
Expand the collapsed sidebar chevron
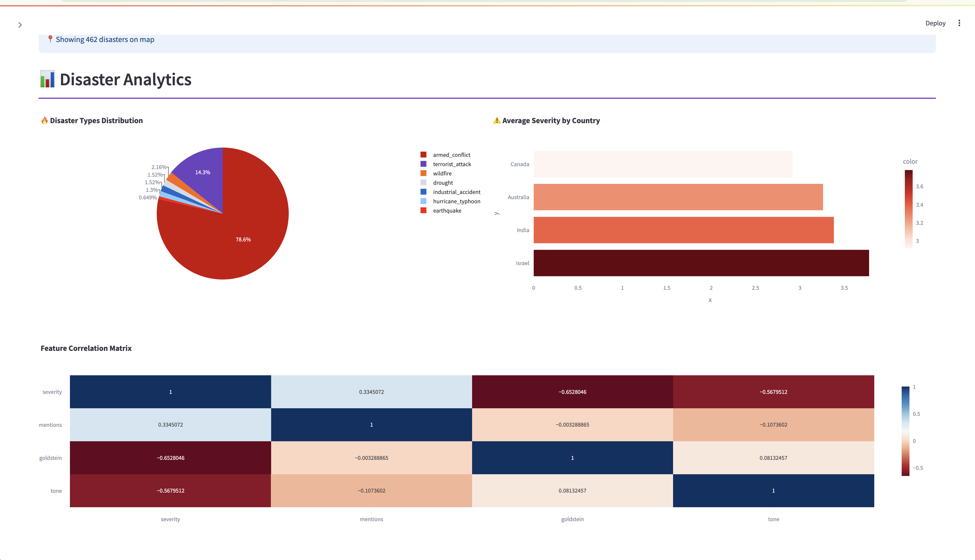click(20, 25)
